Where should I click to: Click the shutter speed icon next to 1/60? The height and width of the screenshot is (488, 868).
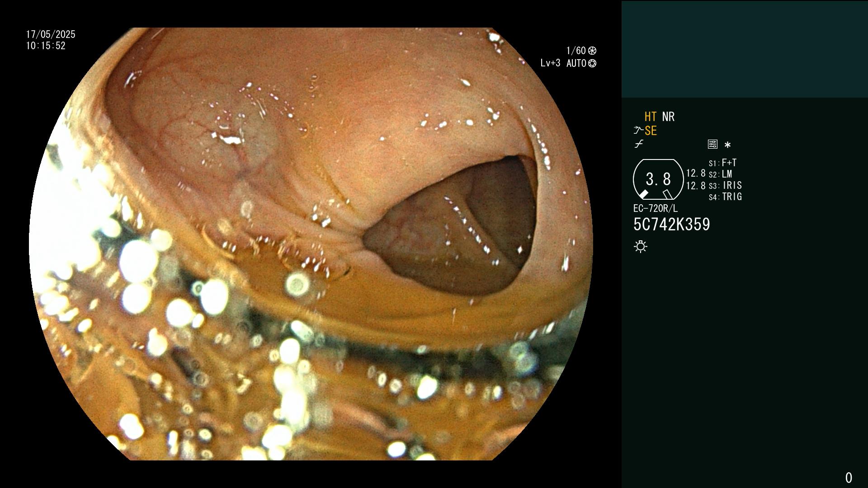pos(592,51)
